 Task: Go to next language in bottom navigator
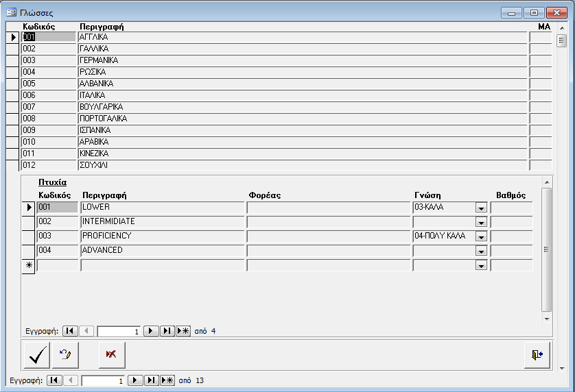(x=136, y=380)
